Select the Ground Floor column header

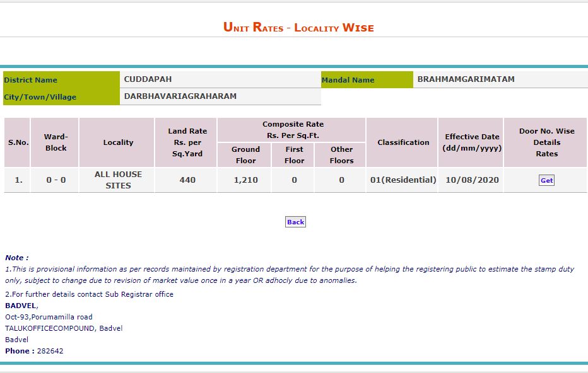pos(245,154)
